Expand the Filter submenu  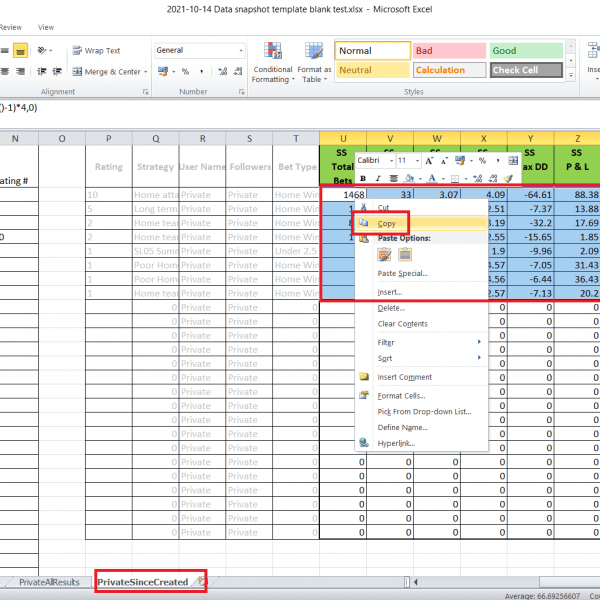[420, 342]
